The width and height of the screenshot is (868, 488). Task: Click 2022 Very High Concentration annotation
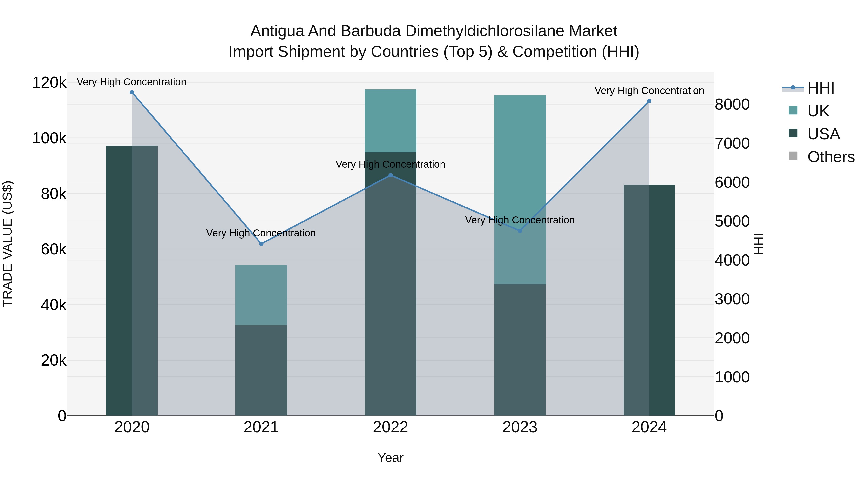(391, 164)
